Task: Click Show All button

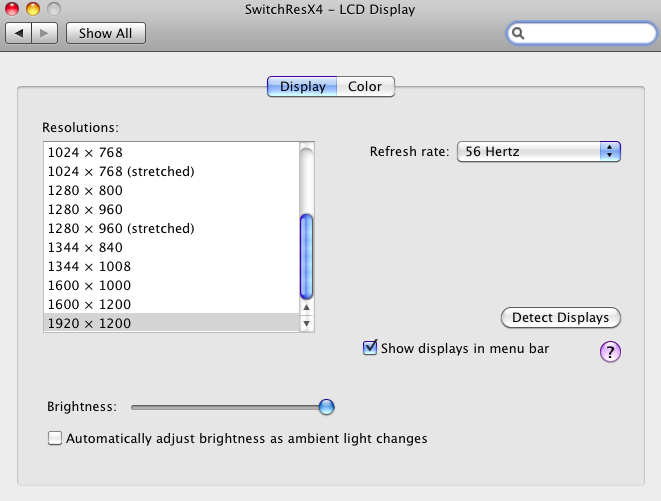Action: (x=106, y=33)
